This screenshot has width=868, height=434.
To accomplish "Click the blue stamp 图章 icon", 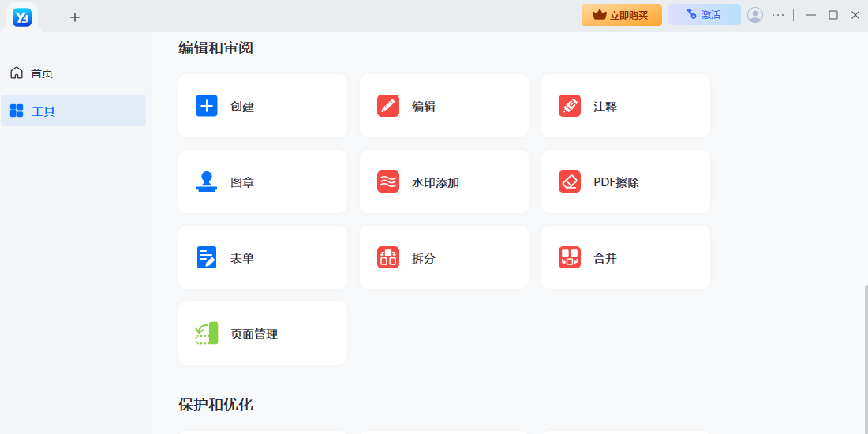I will 207,181.
